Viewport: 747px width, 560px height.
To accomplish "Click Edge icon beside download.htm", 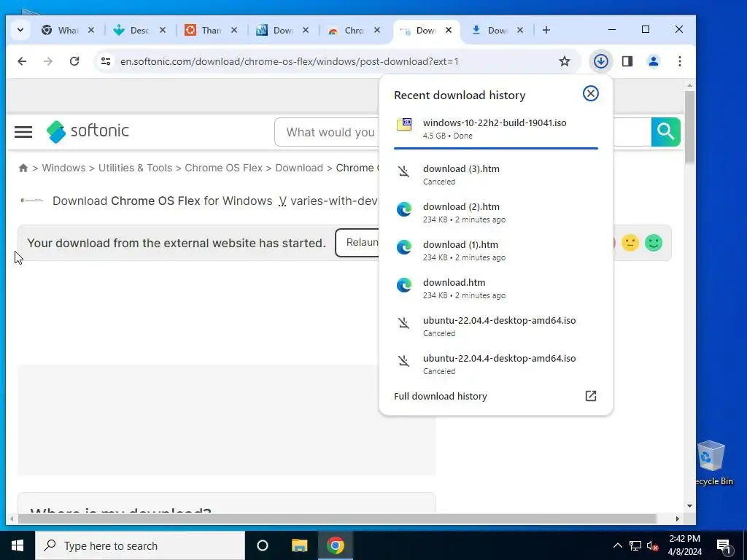I will click(x=404, y=285).
